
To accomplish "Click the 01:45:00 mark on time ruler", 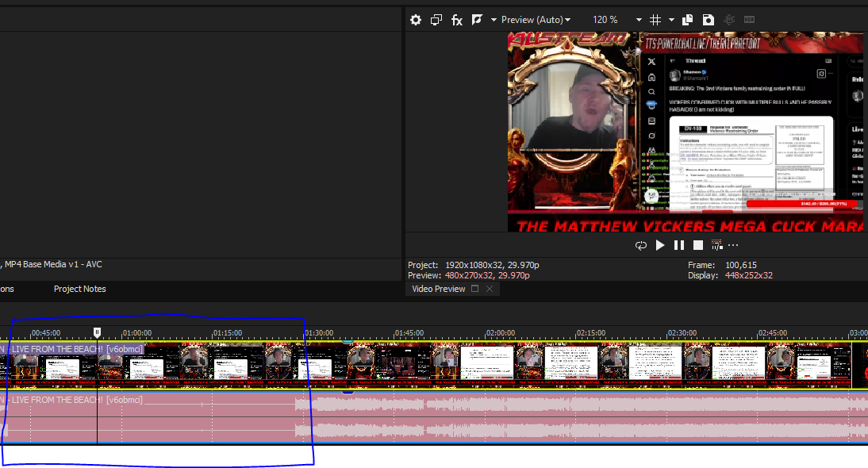I will pos(409,333).
